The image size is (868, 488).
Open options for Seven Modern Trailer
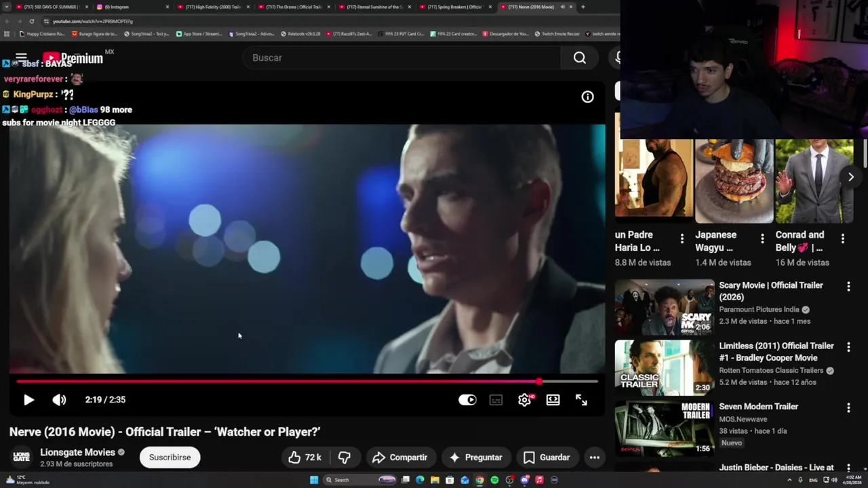848,407
